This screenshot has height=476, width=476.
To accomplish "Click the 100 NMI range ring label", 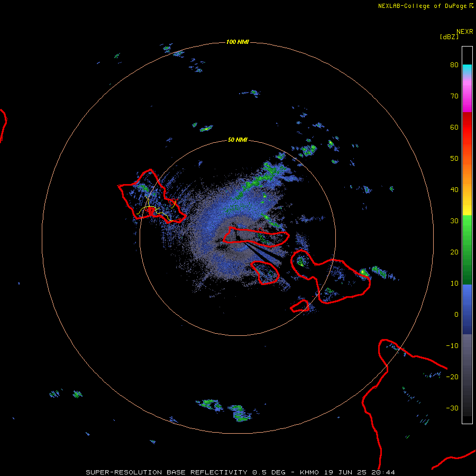I will point(237,42).
